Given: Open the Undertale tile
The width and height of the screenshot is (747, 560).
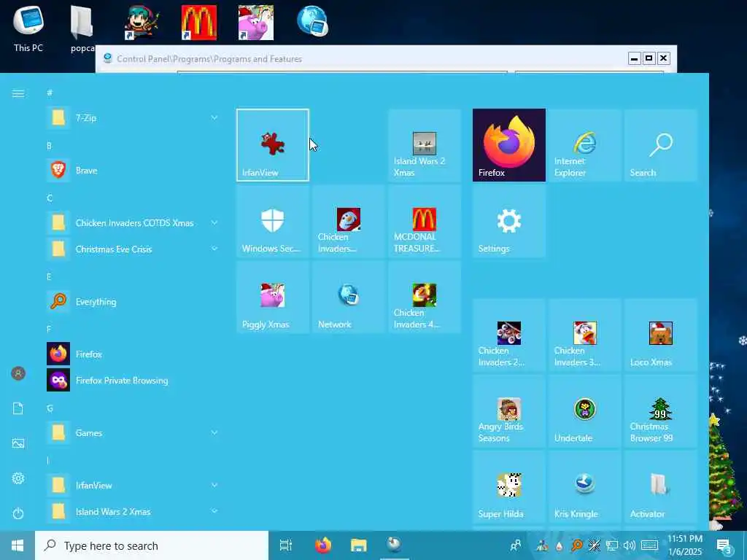Looking at the screenshot, I should 585,411.
